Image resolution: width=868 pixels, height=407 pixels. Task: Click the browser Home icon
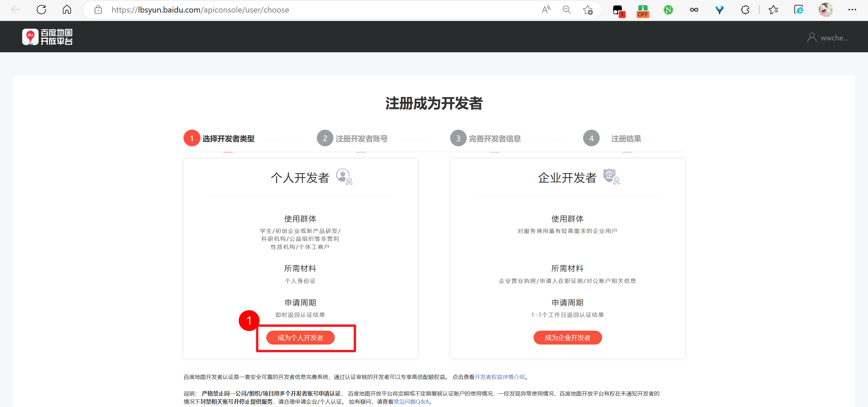[x=66, y=10]
